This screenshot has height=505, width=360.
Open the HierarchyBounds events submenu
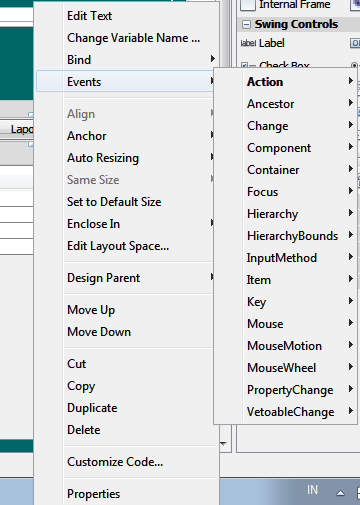285,236
